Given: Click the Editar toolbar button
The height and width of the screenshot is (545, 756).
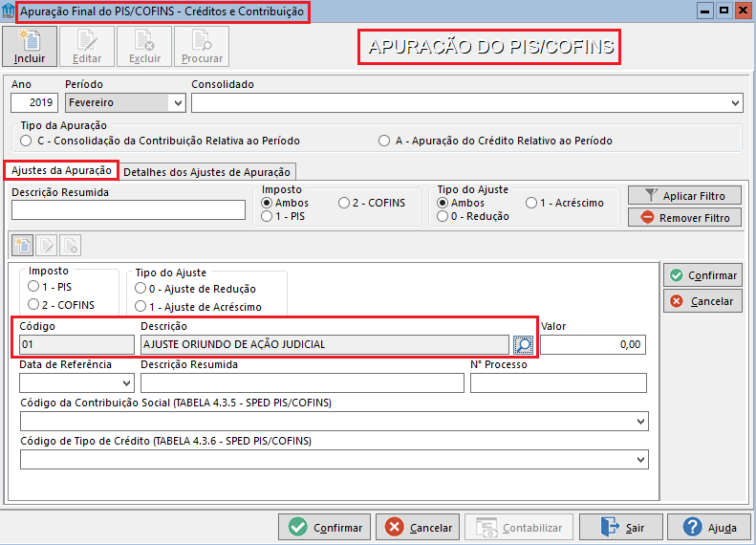Looking at the screenshot, I should tap(87, 46).
